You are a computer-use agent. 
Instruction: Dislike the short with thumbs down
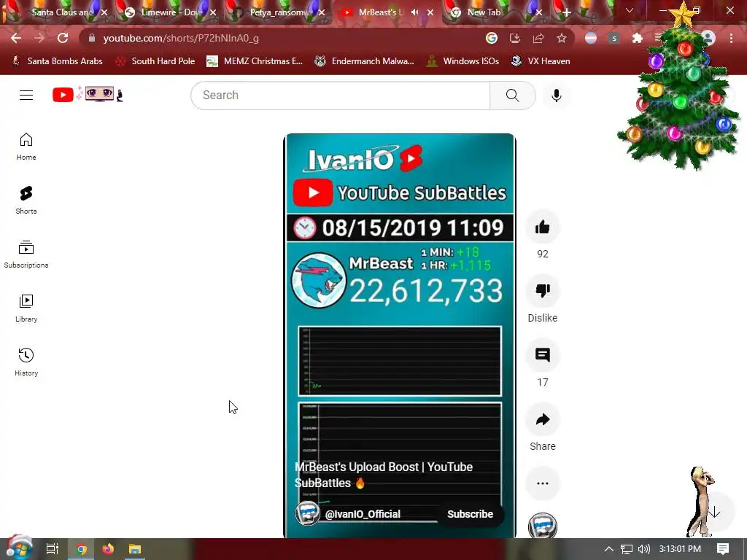pyautogui.click(x=542, y=291)
